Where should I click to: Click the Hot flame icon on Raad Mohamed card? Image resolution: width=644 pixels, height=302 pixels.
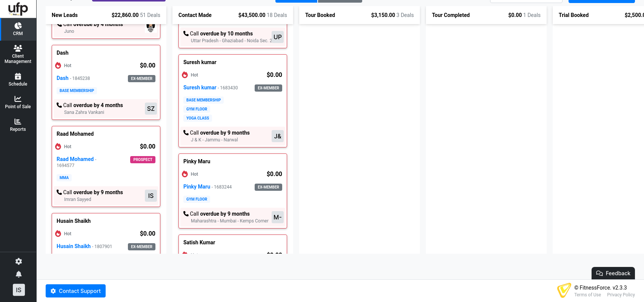point(58,147)
